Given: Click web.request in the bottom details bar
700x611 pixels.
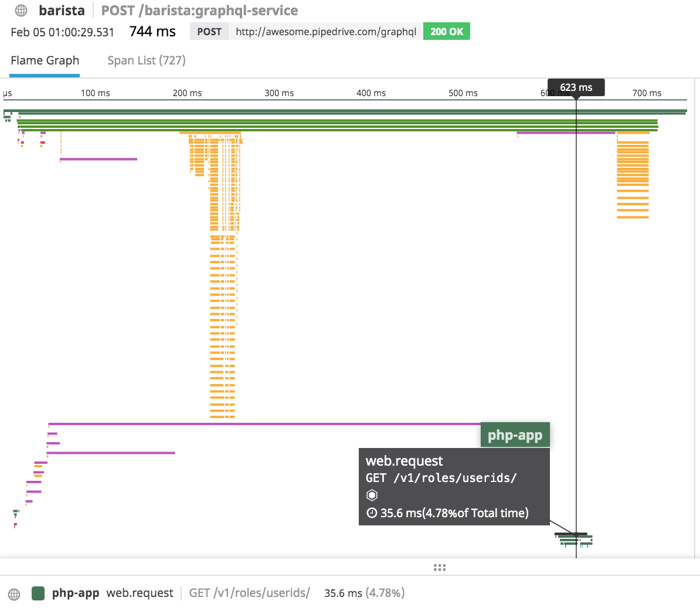Looking at the screenshot, I should coord(140,593).
